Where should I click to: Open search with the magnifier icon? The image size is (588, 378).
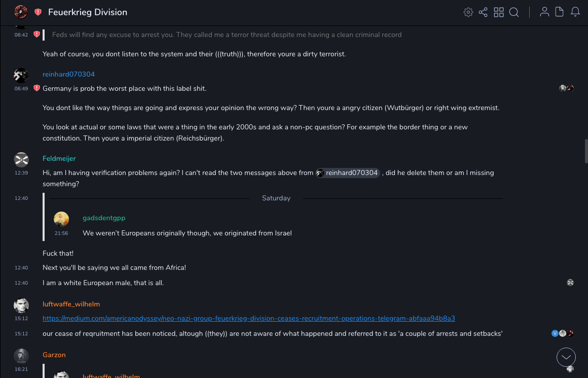pos(514,12)
